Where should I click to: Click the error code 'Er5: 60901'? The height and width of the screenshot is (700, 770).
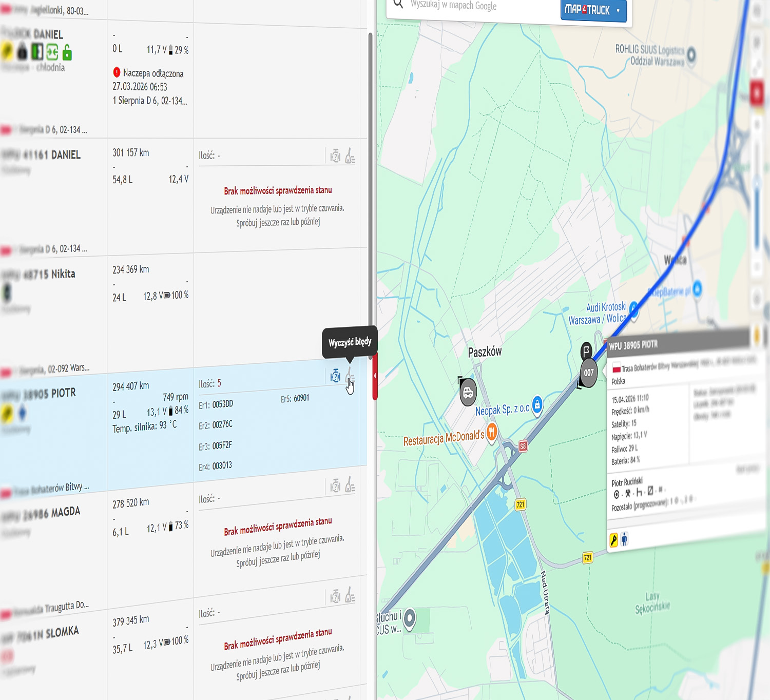(295, 398)
